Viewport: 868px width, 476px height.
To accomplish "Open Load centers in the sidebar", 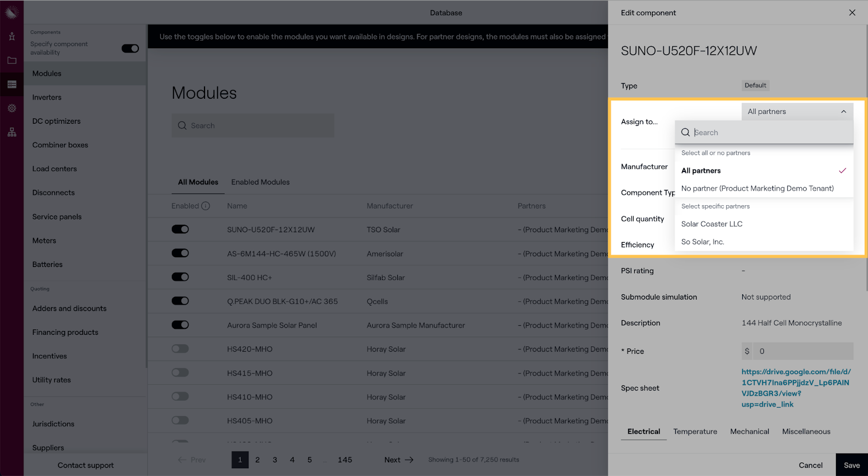I will 85,169.
